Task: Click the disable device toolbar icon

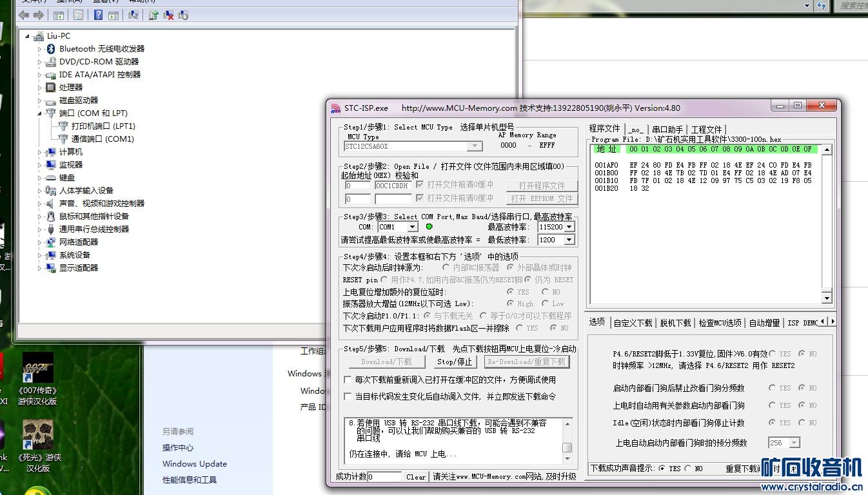Action: (x=183, y=15)
